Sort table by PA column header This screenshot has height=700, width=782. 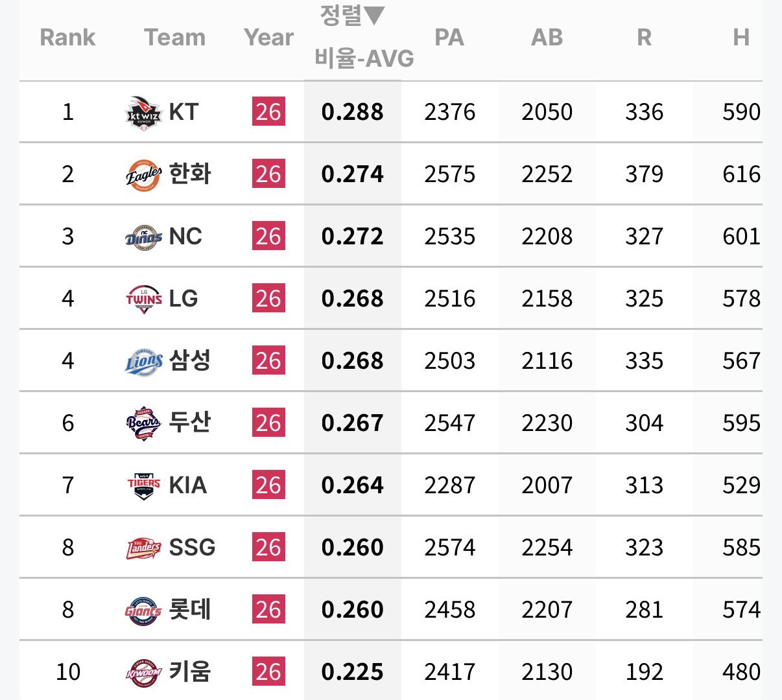coord(449,38)
